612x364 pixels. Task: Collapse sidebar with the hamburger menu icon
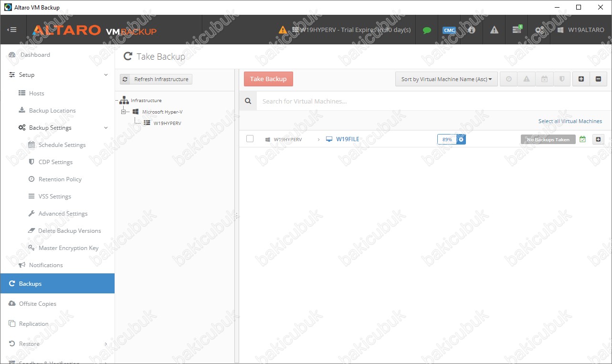[12, 30]
